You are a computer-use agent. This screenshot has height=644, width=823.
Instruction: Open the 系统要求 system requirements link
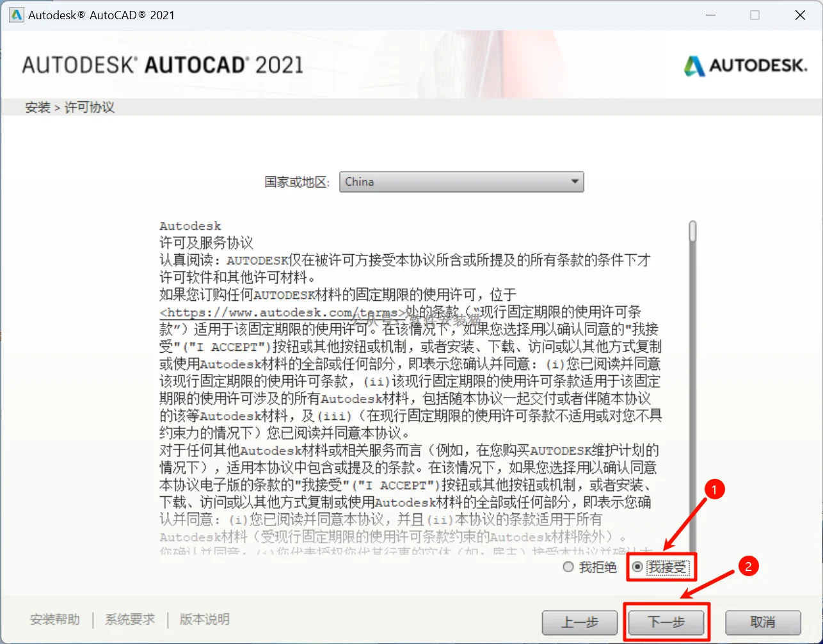130,619
